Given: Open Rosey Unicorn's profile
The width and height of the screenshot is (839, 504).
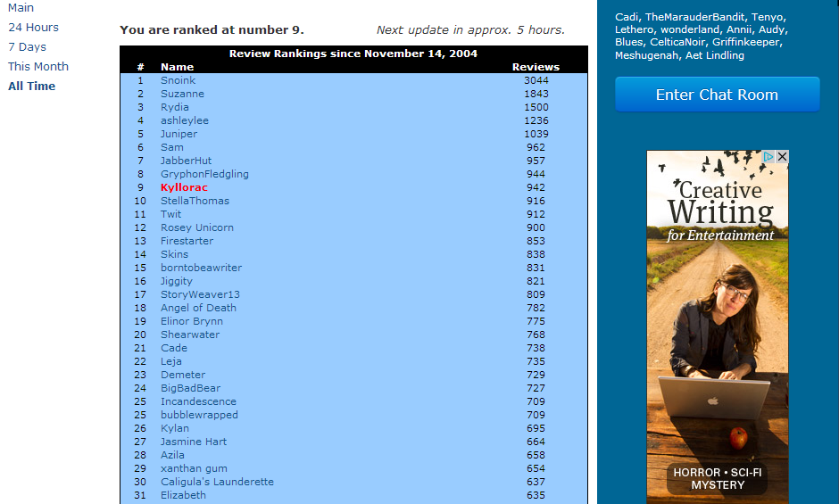Looking at the screenshot, I should pyautogui.click(x=197, y=227).
